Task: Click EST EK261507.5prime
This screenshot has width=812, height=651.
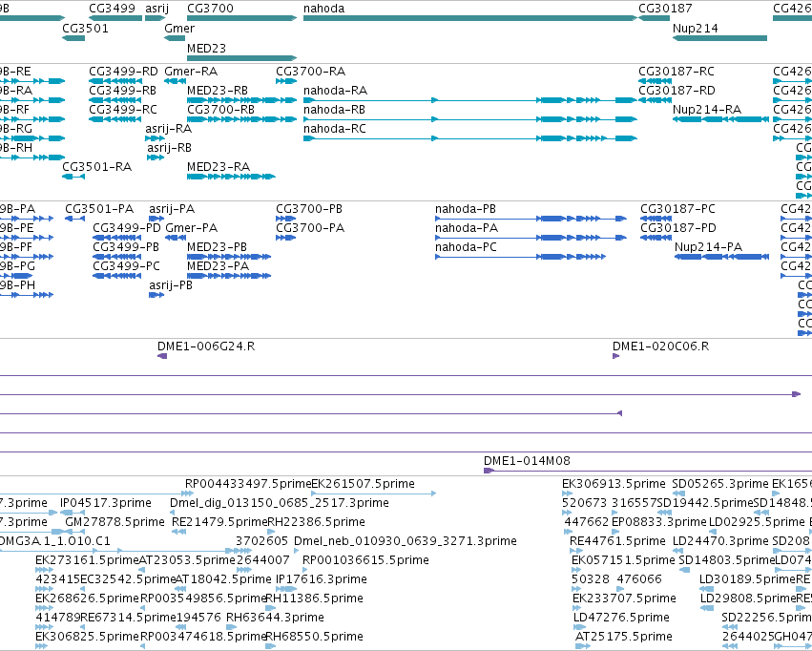Action: tap(373, 493)
